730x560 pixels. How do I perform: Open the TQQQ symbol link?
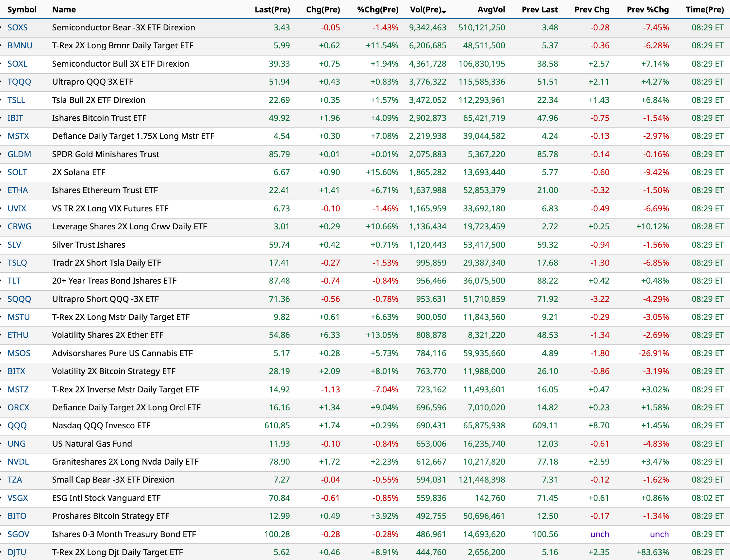tap(19, 82)
